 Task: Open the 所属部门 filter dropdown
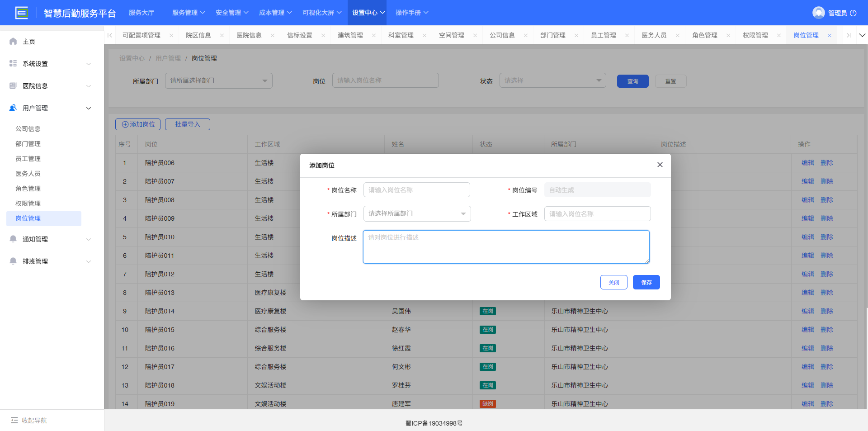pyautogui.click(x=219, y=81)
